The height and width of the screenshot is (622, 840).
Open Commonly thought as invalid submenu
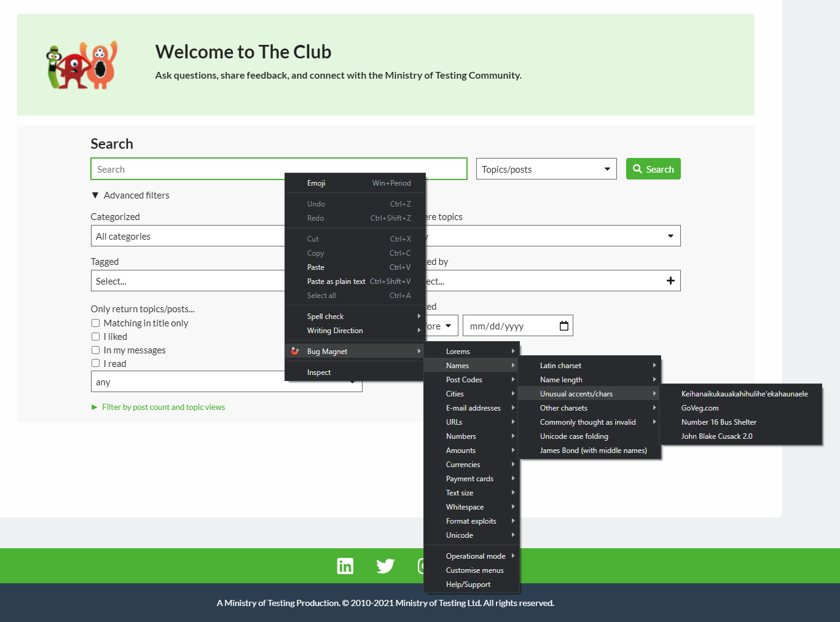tap(590, 422)
